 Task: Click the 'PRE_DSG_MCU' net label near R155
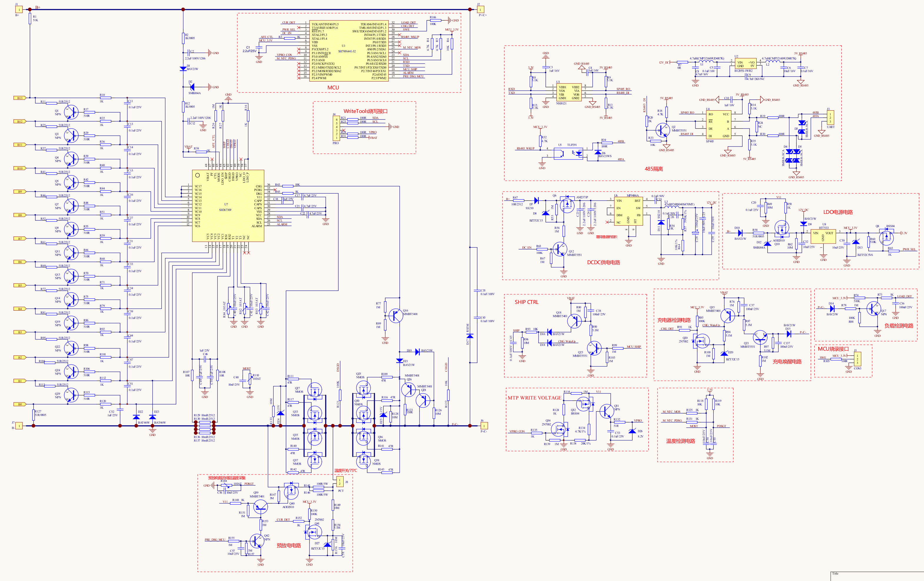tap(215, 540)
